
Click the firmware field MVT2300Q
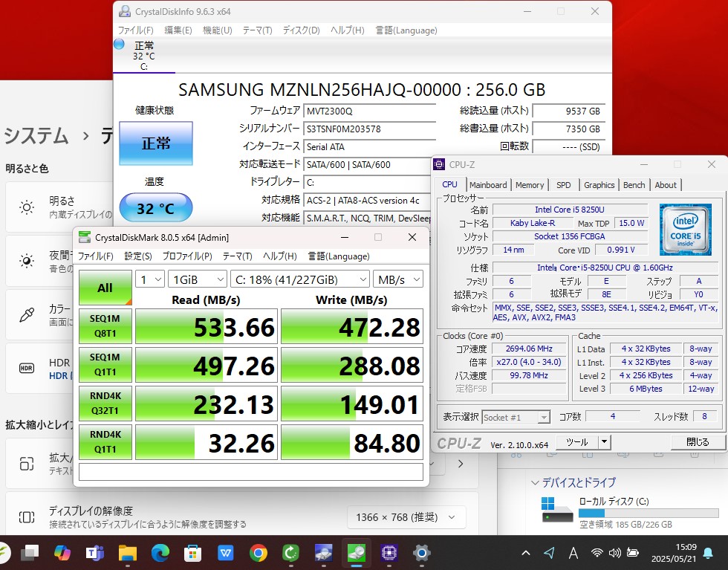[x=370, y=111]
